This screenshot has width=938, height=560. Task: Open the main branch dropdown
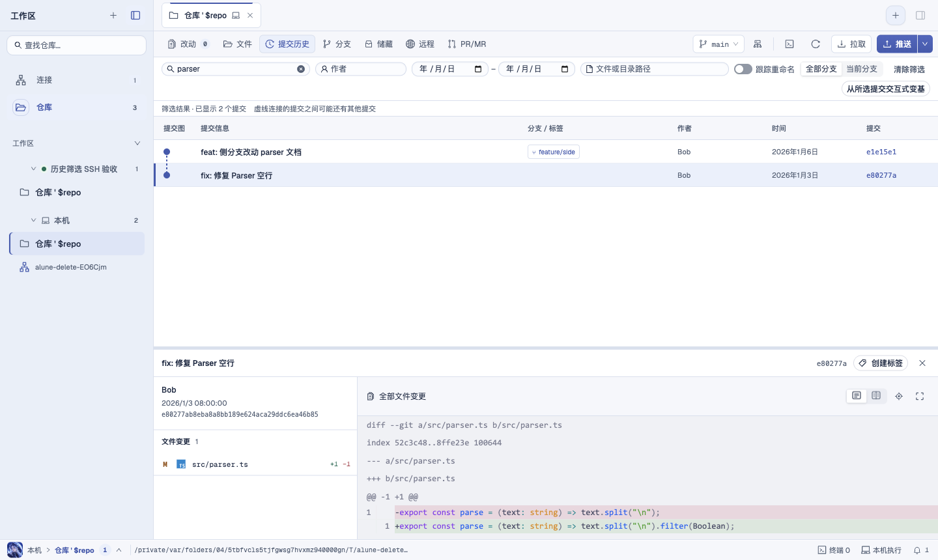pyautogui.click(x=718, y=44)
